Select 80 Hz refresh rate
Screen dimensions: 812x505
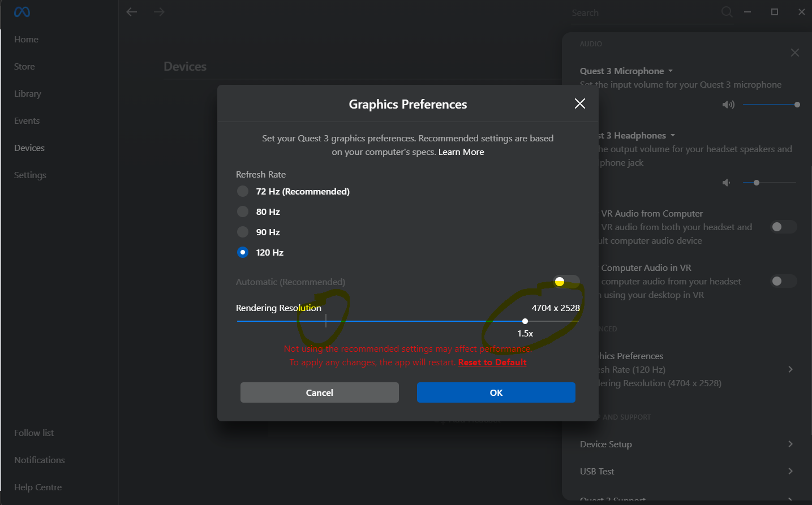point(243,212)
